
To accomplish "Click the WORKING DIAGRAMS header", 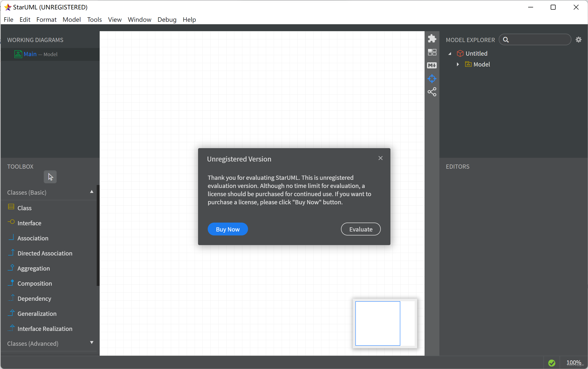I will 35,40.
